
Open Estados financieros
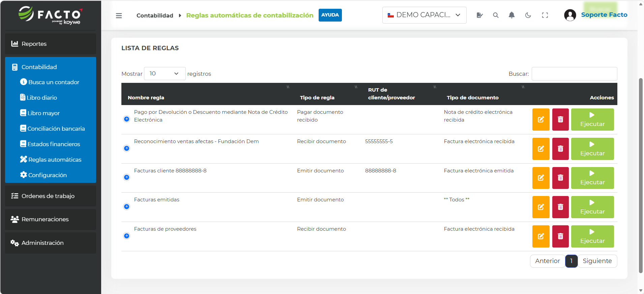[x=50, y=144]
